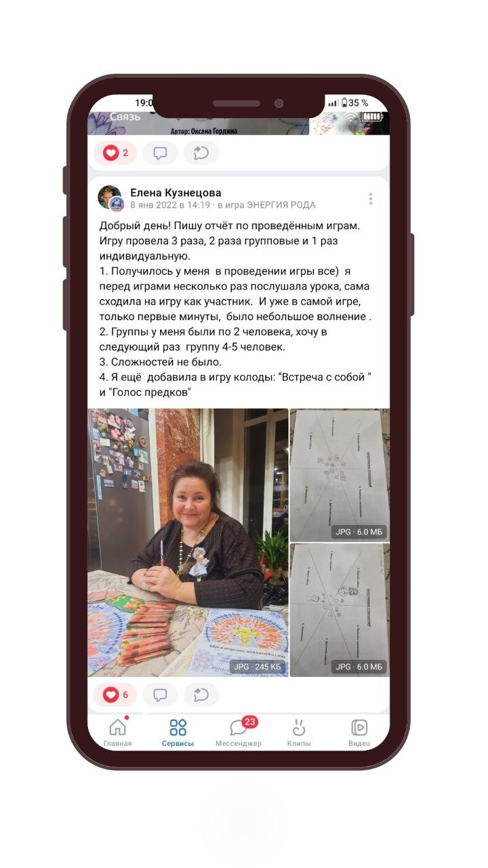Repost the top post
Screen dimensions: 488x868
201,153
